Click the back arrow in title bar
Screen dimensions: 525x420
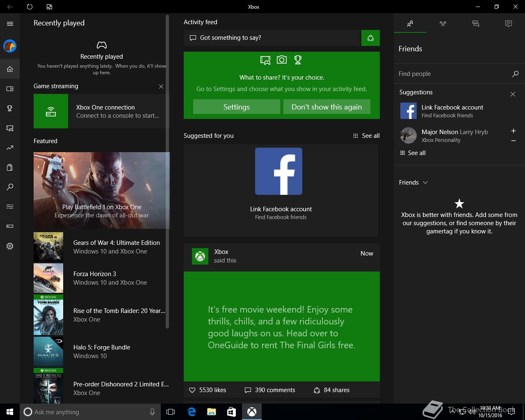[10, 7]
